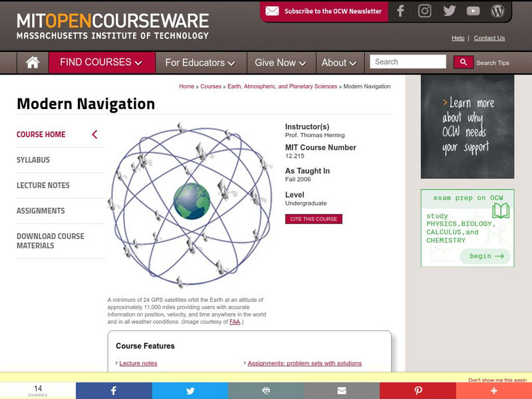Collapse sidebar using Course Home chevron
The image size is (532, 399).
click(94, 134)
